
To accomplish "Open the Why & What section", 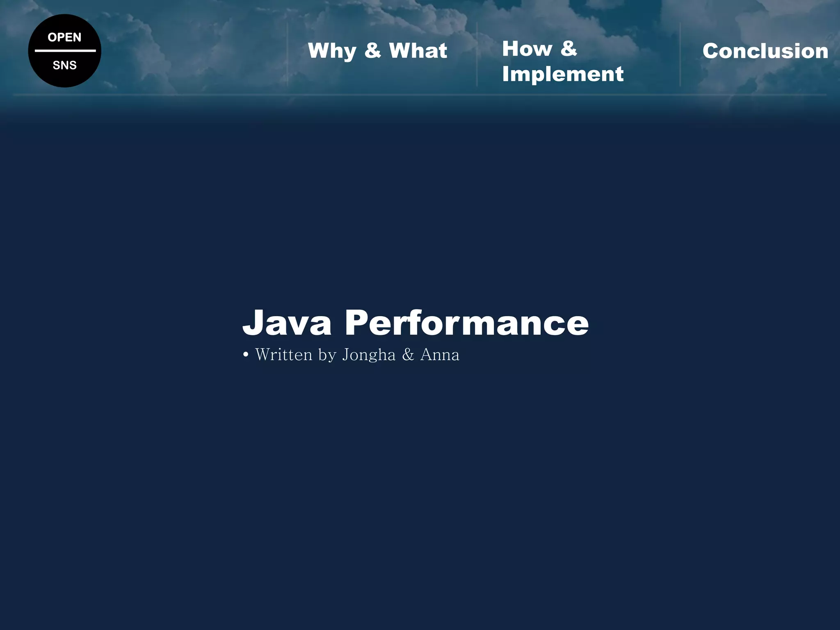I will point(377,51).
